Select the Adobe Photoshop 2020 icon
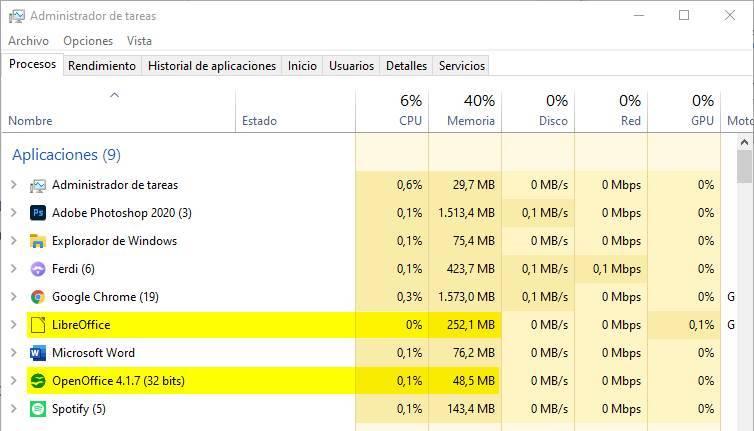Image resolution: width=754 pixels, height=431 pixels. coord(38,213)
